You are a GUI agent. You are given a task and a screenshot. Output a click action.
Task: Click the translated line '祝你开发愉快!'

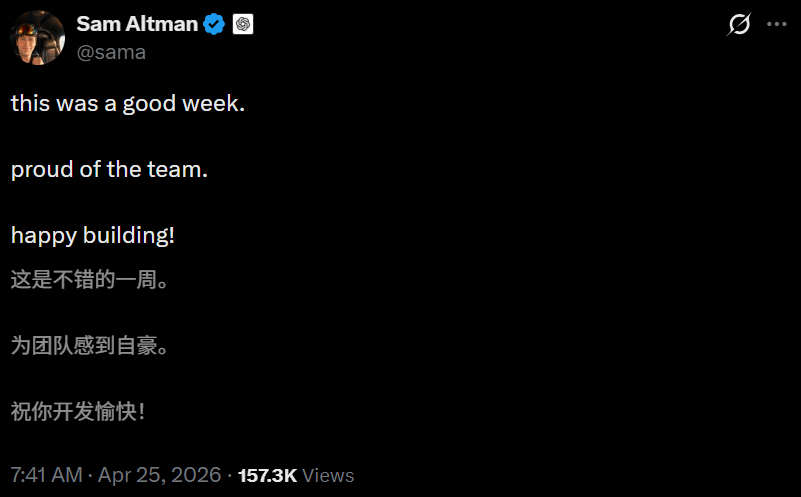pyautogui.click(x=78, y=411)
